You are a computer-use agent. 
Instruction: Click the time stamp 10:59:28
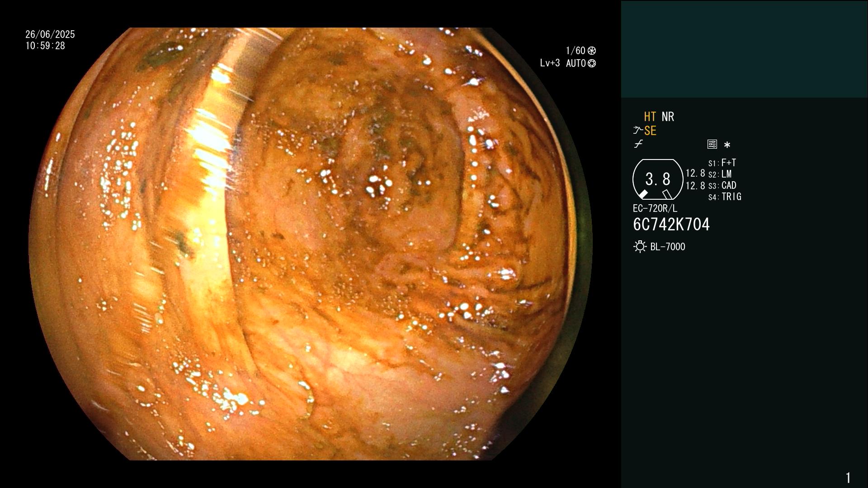(x=45, y=46)
